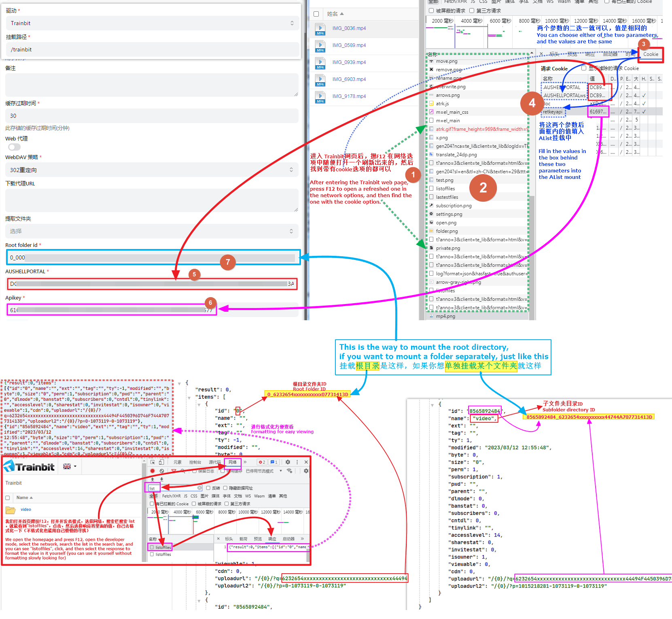672x619 pixels.
Task: Click the video folder icon in Trainbit
Action: pyautogui.click(x=11, y=510)
